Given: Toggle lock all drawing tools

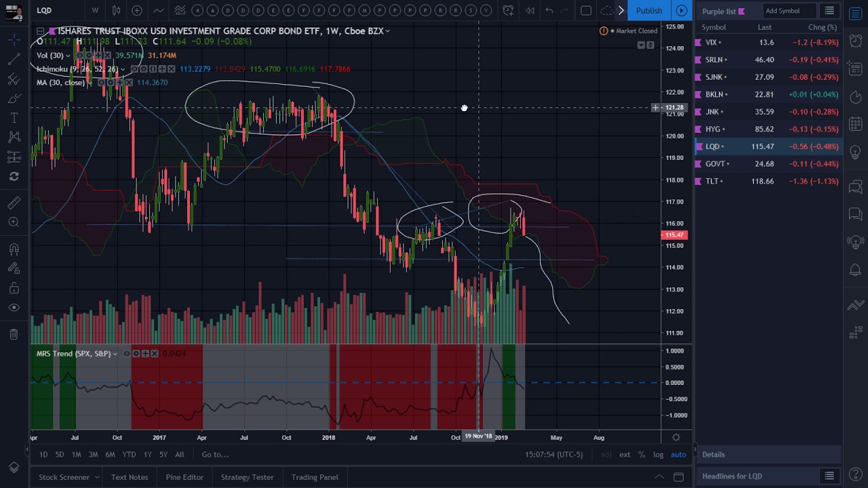Looking at the screenshot, I should coord(14,288).
